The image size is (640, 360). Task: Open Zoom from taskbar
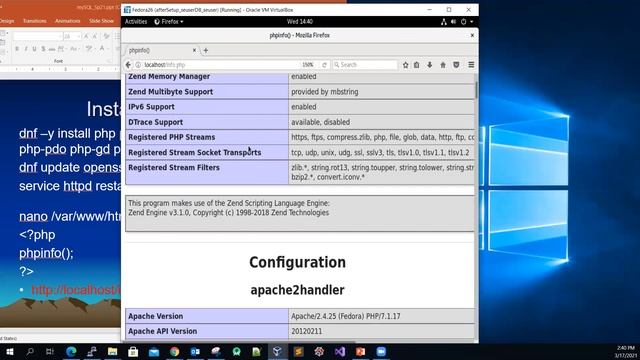[x=381, y=351]
